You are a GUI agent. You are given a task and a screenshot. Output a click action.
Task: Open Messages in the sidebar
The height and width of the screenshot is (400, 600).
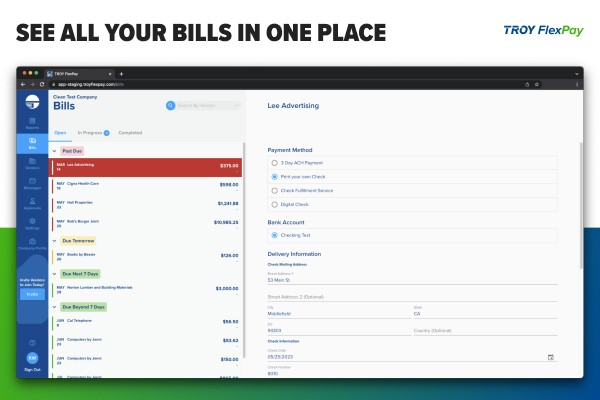(x=33, y=184)
